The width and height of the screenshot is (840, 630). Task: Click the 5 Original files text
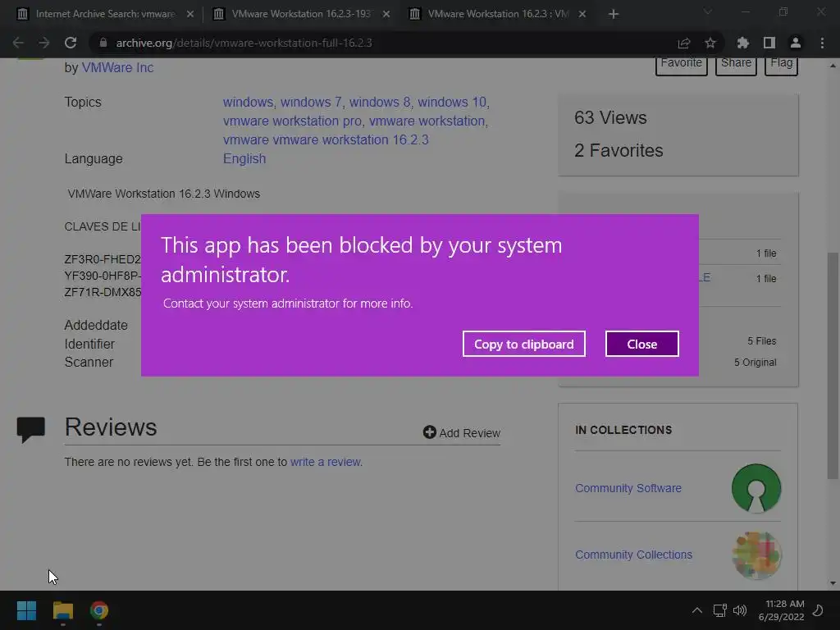[x=756, y=363]
